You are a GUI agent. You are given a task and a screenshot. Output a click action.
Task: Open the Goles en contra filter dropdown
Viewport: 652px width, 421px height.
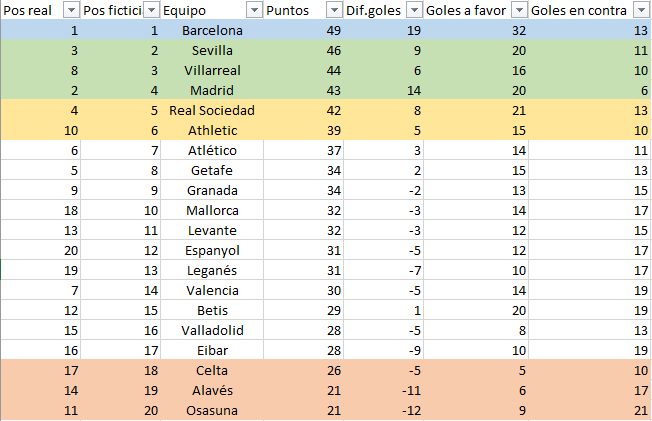coord(641,10)
